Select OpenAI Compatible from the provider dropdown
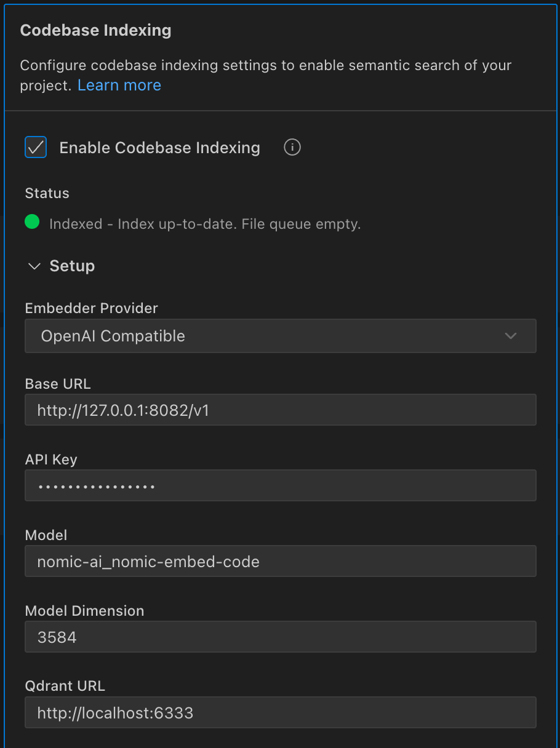This screenshot has width=560, height=748. tap(281, 336)
